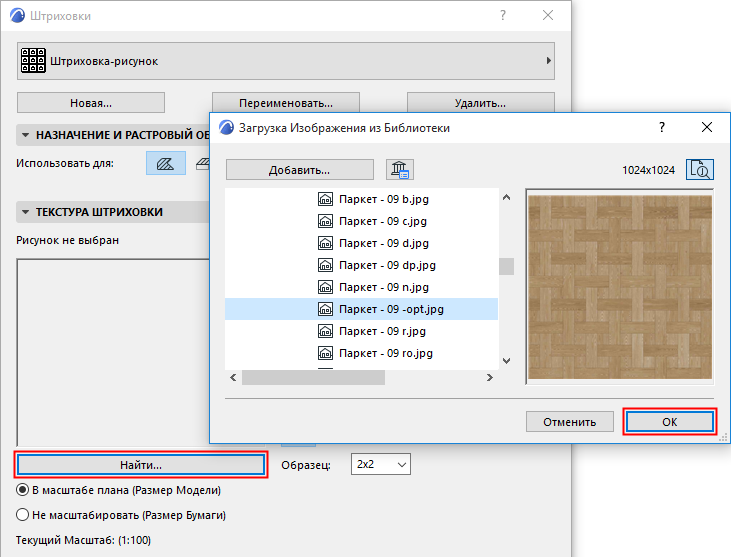Viewport: 731px width, 557px height.
Task: Click the file list scroll down arrow
Action: click(x=507, y=361)
